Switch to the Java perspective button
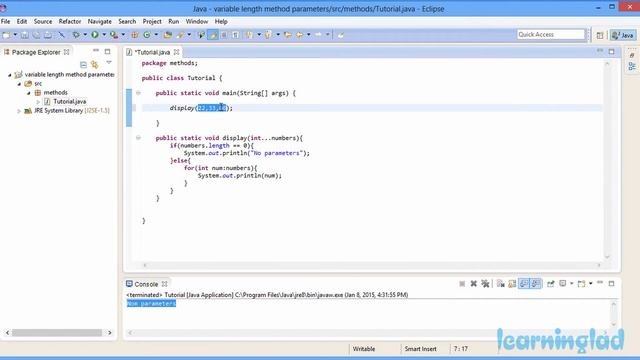Viewport: 640px width, 360px height. point(623,36)
